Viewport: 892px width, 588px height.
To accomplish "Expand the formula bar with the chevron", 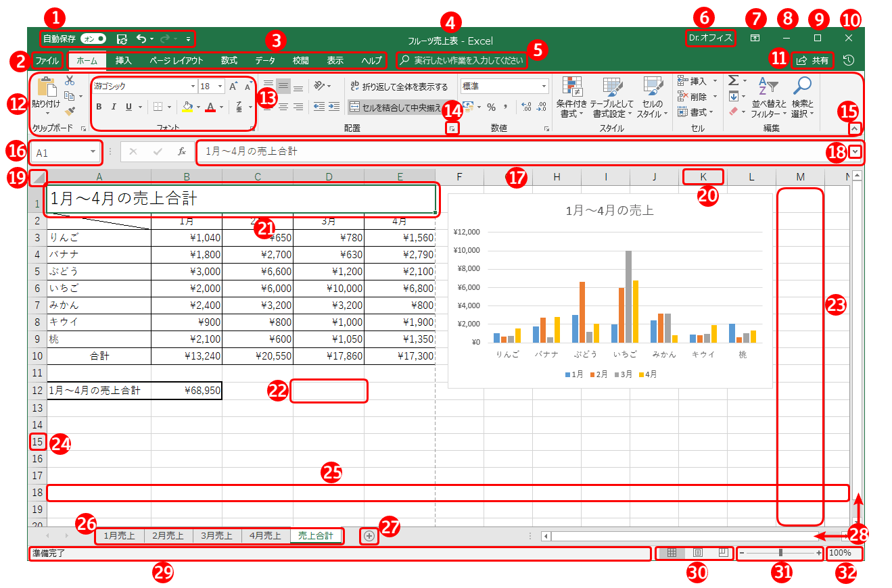I will 856,152.
